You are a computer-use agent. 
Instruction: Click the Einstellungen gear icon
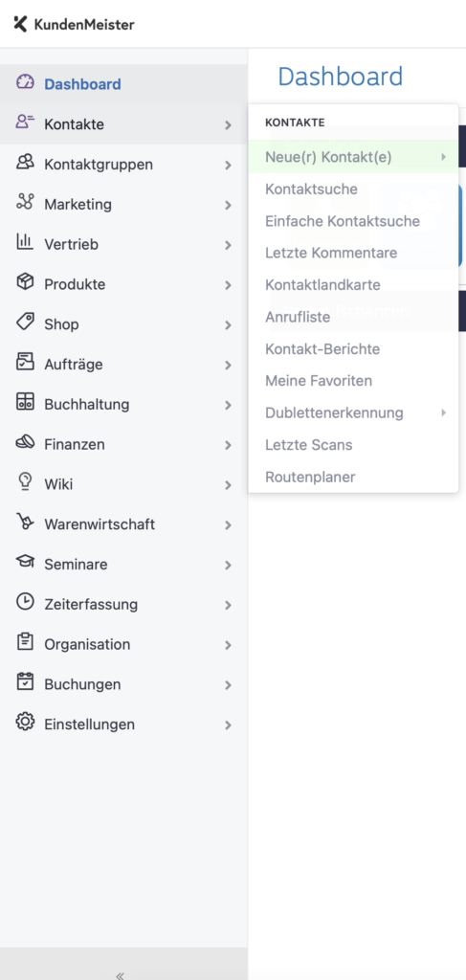[x=25, y=722]
